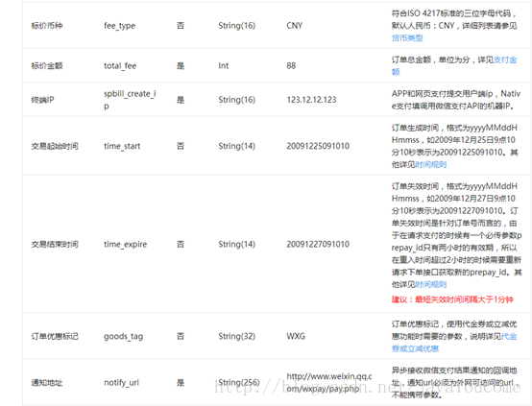Click 否 in the time_expire row

pyautogui.click(x=181, y=244)
